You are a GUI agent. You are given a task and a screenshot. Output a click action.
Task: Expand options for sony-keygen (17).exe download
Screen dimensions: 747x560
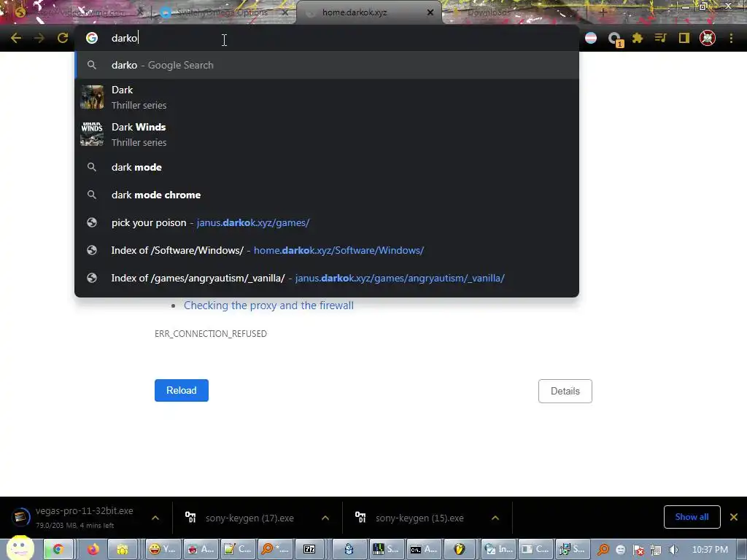pos(325,518)
